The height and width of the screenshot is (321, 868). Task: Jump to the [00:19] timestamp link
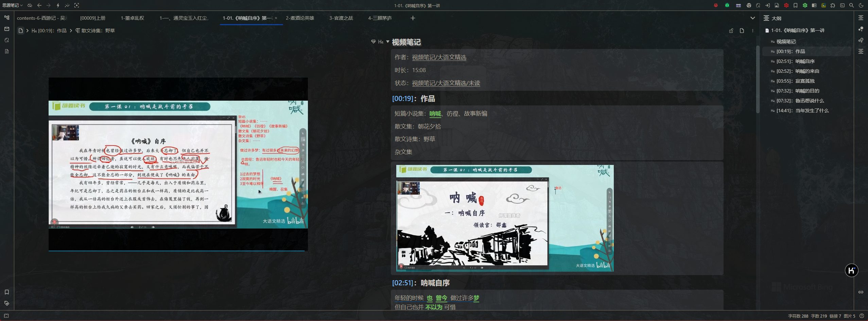tap(403, 99)
